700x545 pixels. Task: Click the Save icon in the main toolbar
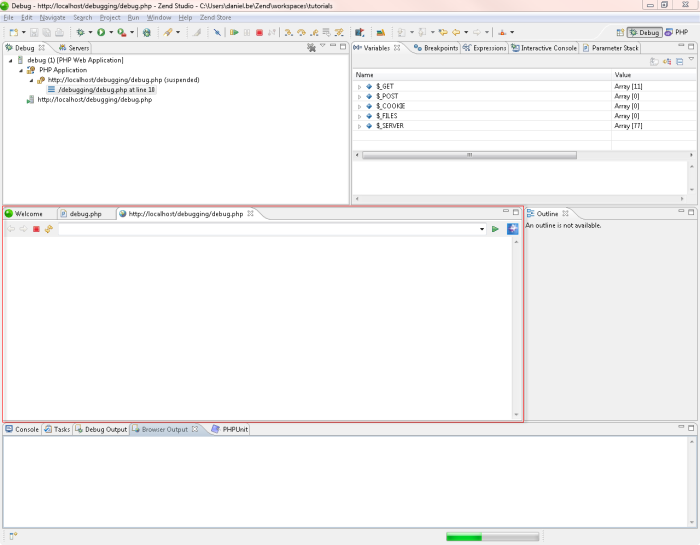(34, 32)
